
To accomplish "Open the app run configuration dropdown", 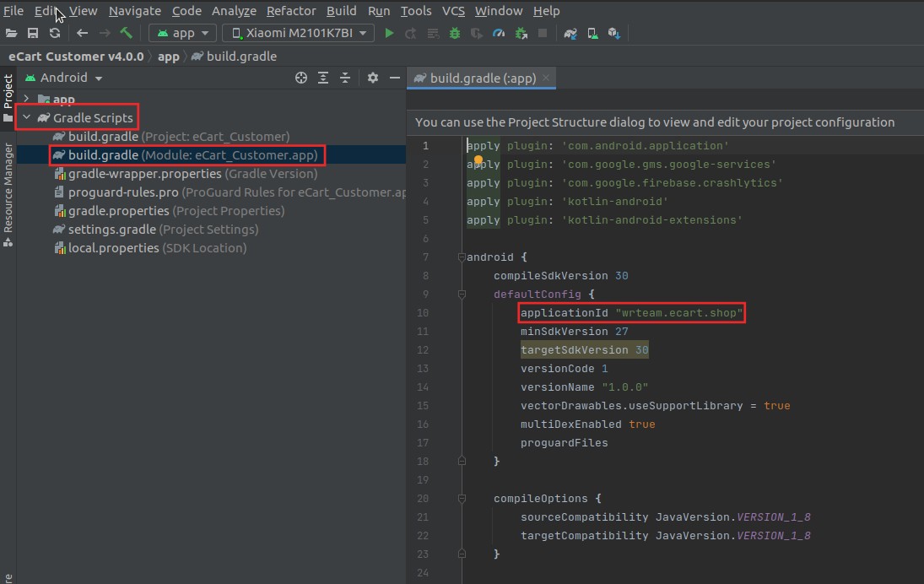I will point(182,33).
